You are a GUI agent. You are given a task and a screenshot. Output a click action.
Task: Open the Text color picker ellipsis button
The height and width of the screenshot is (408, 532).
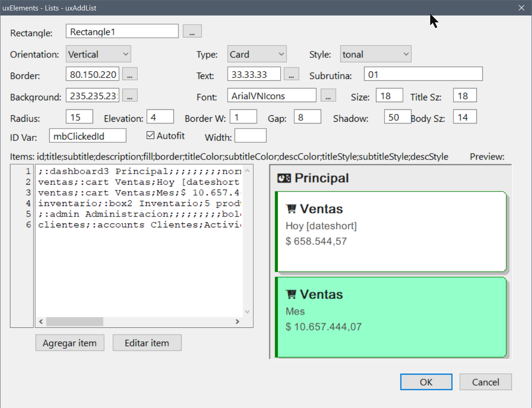click(292, 74)
